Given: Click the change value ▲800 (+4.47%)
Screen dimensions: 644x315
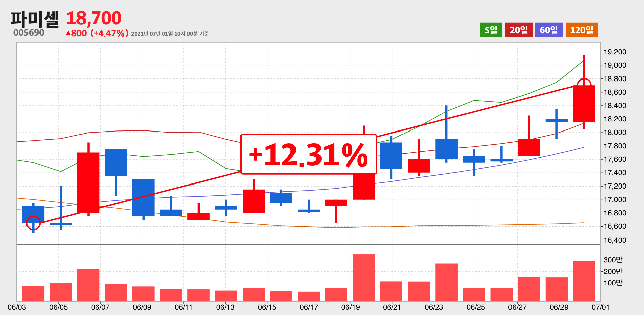Looking at the screenshot, I should pyautogui.click(x=97, y=33).
